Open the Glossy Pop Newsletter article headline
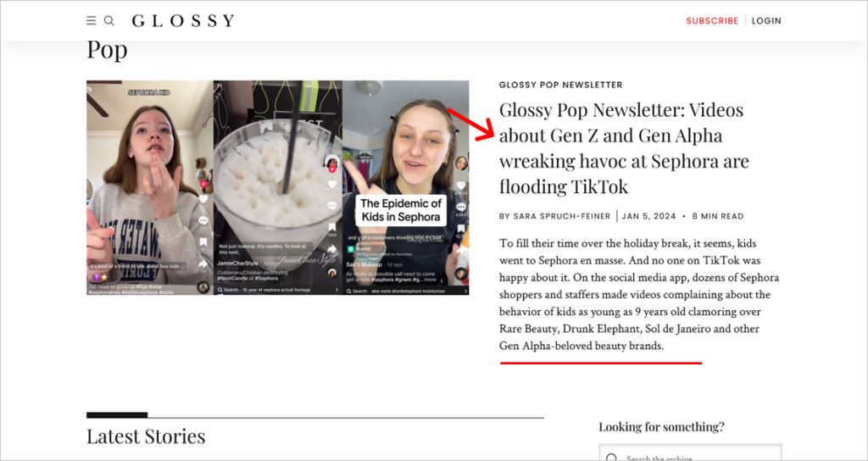Screen dimensions: 868x461 tap(624, 147)
